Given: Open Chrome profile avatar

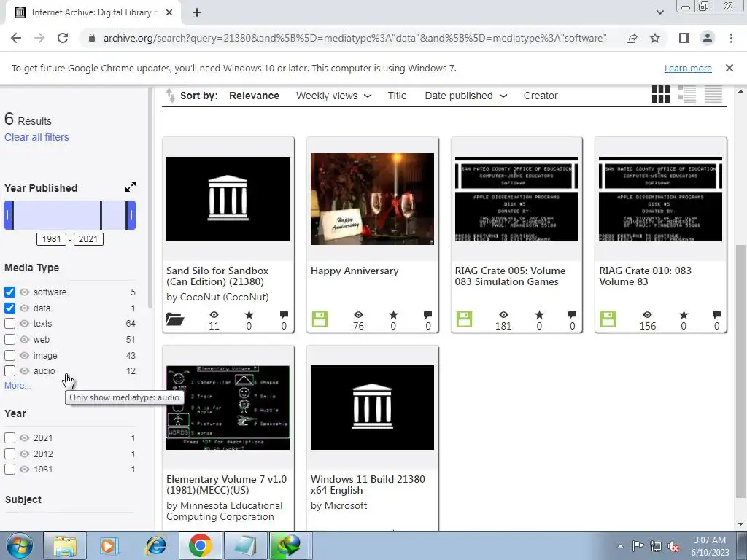Looking at the screenshot, I should coord(708,38).
